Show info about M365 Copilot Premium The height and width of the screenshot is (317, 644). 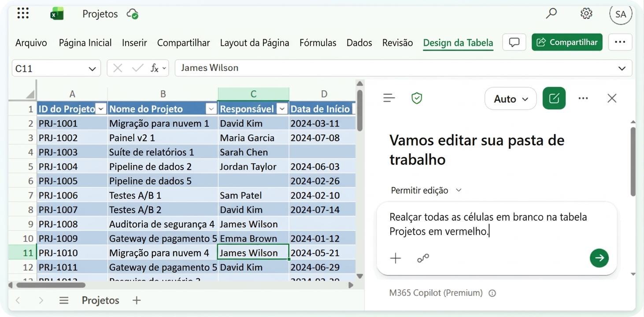point(492,293)
